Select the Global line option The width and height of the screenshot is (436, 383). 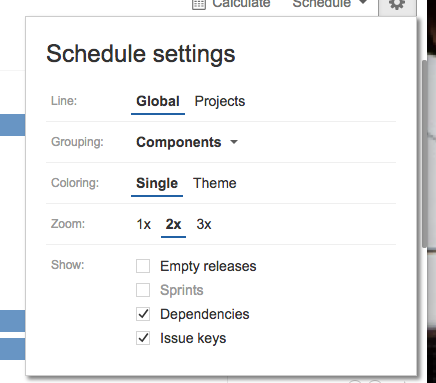click(158, 101)
